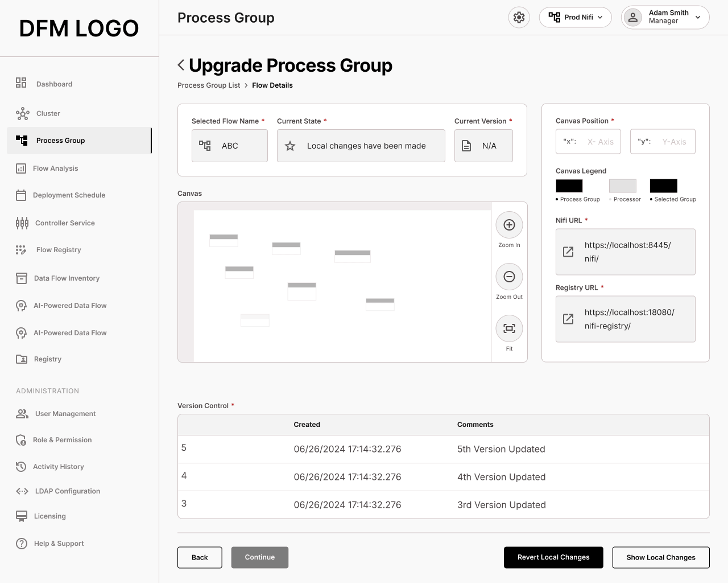Select 3rd Version Updated comment
The image size is (728, 584).
click(501, 505)
